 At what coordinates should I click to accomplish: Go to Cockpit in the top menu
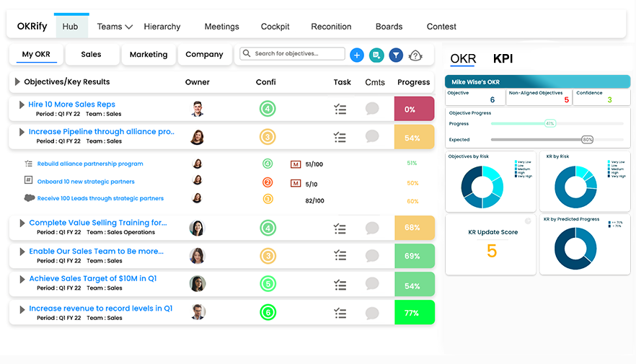point(275,27)
